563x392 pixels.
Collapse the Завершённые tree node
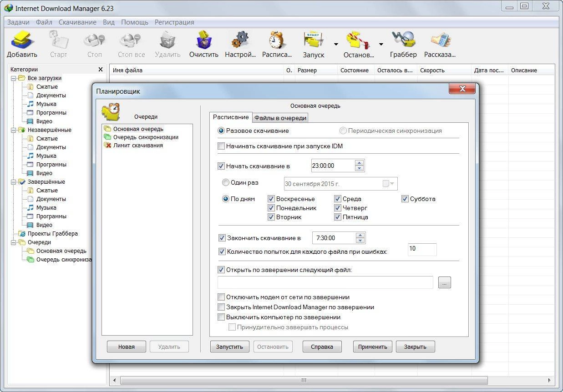coord(14,182)
